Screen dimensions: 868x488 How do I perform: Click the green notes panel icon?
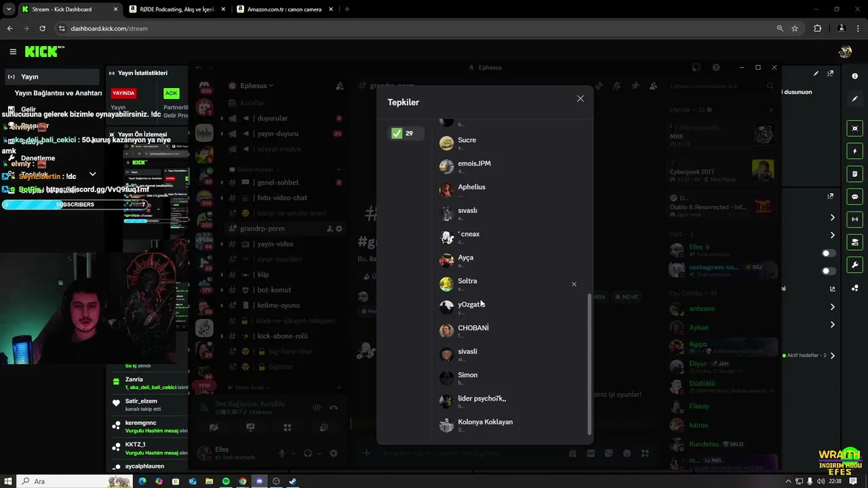click(x=854, y=174)
